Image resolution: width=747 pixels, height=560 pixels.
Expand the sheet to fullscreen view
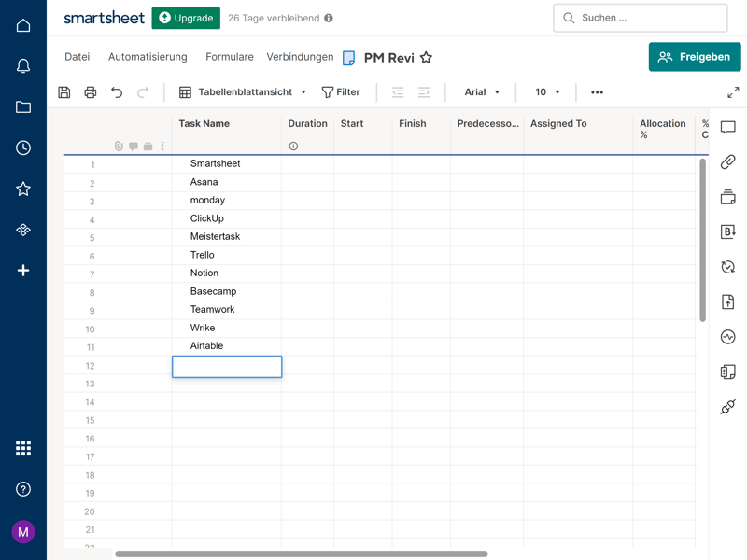pos(733,92)
